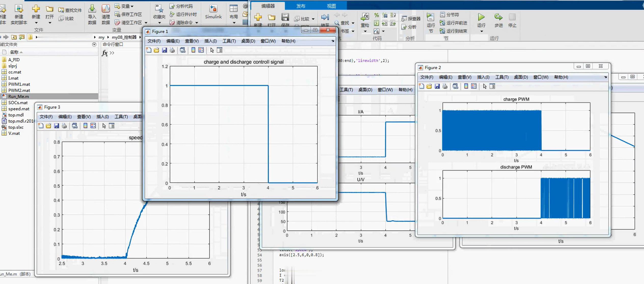This screenshot has width=644, height=284.
Task: Toggle Insert Legend in Figure 3 toolbar
Action: click(93, 126)
